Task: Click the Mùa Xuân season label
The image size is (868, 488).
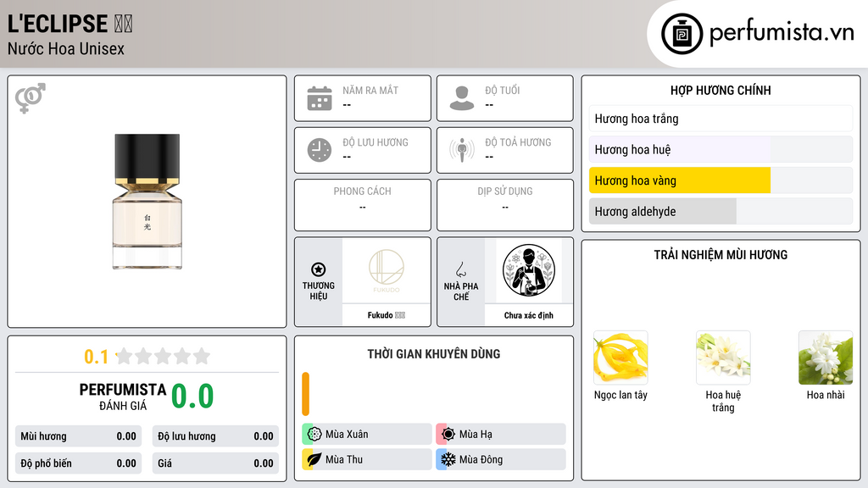Action: click(x=347, y=435)
